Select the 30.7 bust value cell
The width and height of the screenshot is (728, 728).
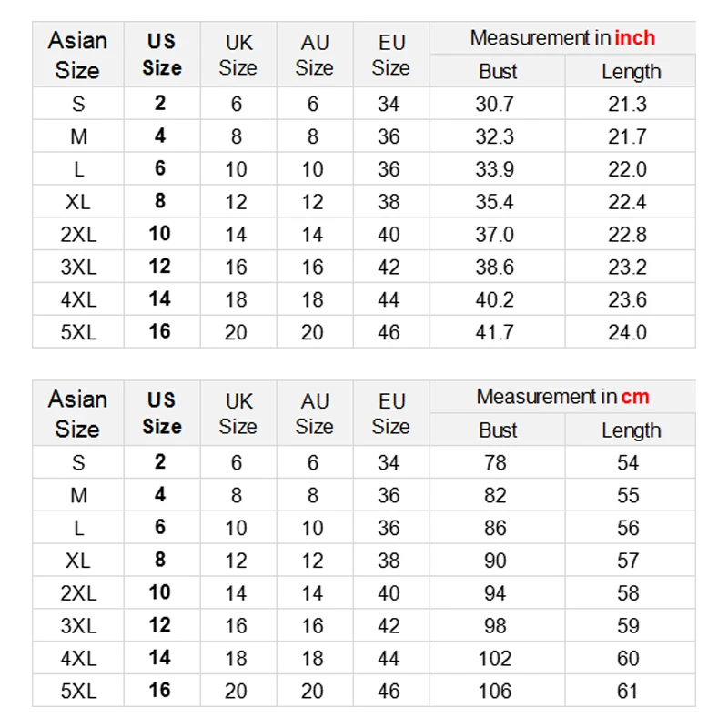pyautogui.click(x=495, y=104)
